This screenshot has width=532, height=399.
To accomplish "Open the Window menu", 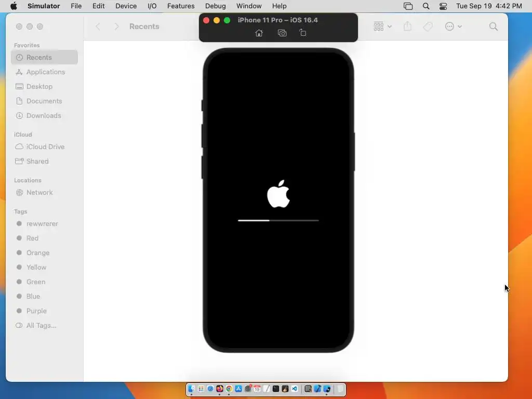I will [x=249, y=6].
